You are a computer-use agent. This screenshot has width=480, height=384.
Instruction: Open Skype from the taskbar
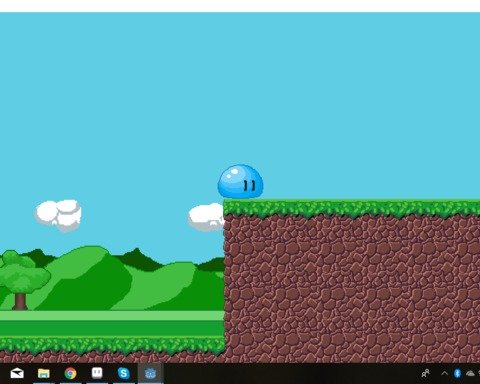[x=124, y=373]
